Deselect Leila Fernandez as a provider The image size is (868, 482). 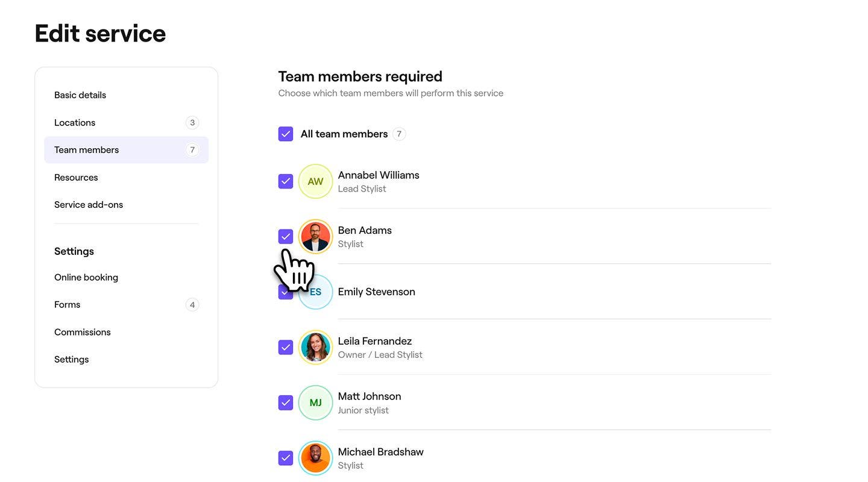pyautogui.click(x=285, y=346)
